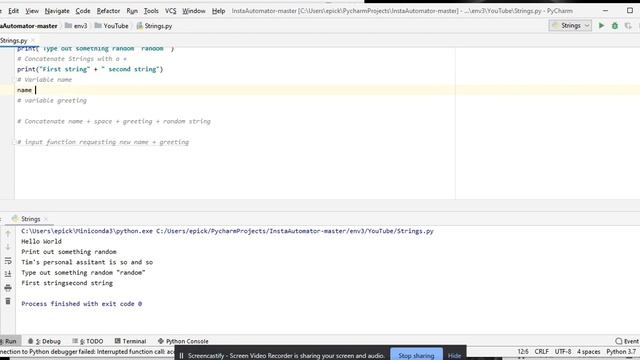Close the Strings.py editor tab
Screen dimensions: 640x360
tap(33, 40)
